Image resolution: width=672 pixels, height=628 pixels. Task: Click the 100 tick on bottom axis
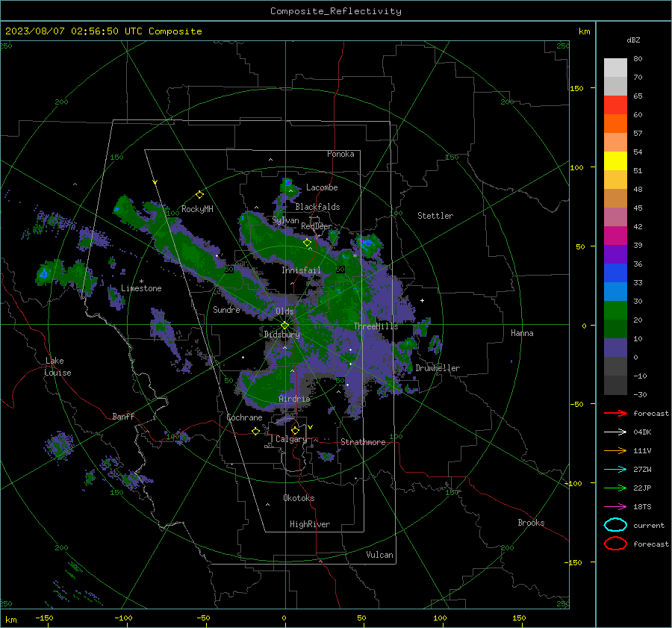click(x=440, y=618)
